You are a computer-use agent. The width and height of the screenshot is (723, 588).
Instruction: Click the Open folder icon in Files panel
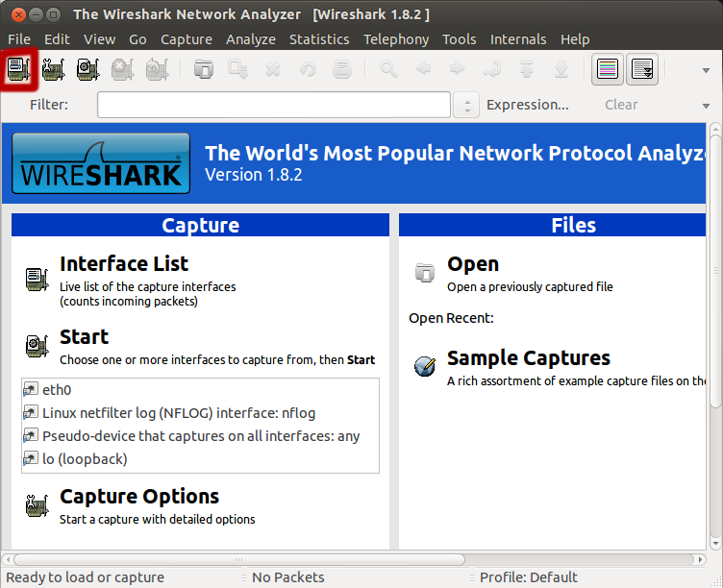click(x=425, y=272)
